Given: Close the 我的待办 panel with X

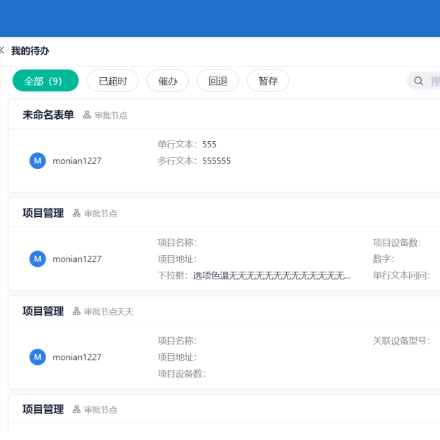Looking at the screenshot, I should [x=2, y=51].
